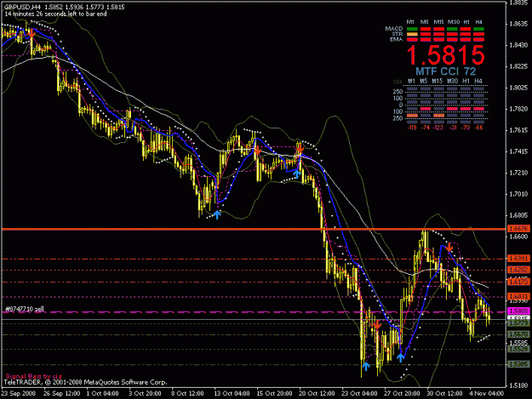Click the 'left to bar end' countdown text

[55, 14]
